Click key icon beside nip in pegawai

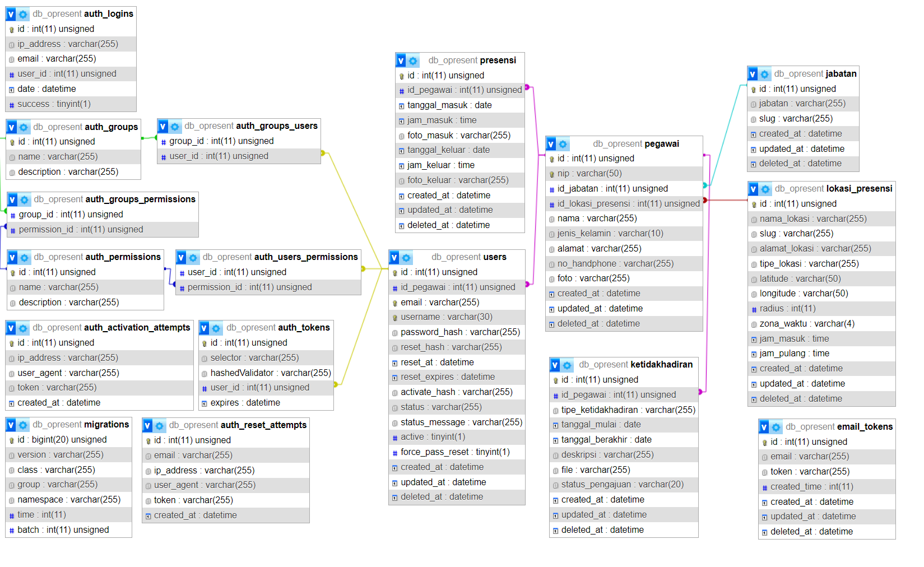click(x=552, y=174)
